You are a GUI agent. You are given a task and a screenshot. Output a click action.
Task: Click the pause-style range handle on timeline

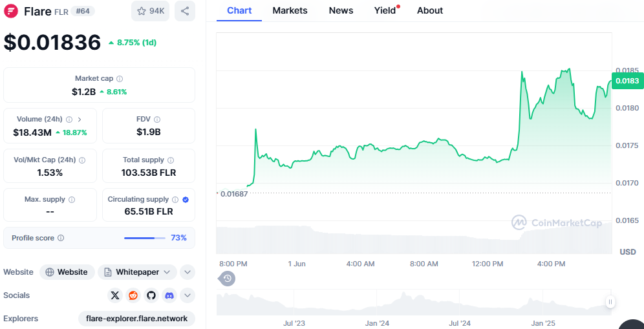(x=610, y=302)
